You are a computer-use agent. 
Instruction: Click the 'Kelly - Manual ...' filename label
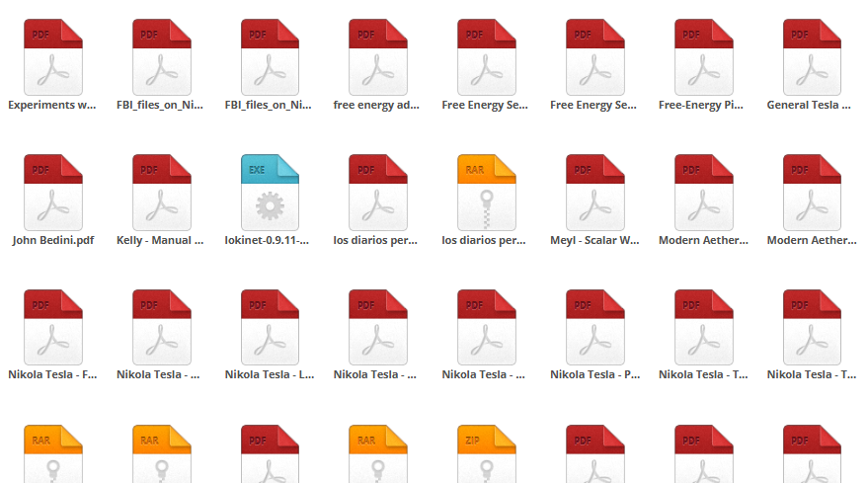(x=161, y=240)
